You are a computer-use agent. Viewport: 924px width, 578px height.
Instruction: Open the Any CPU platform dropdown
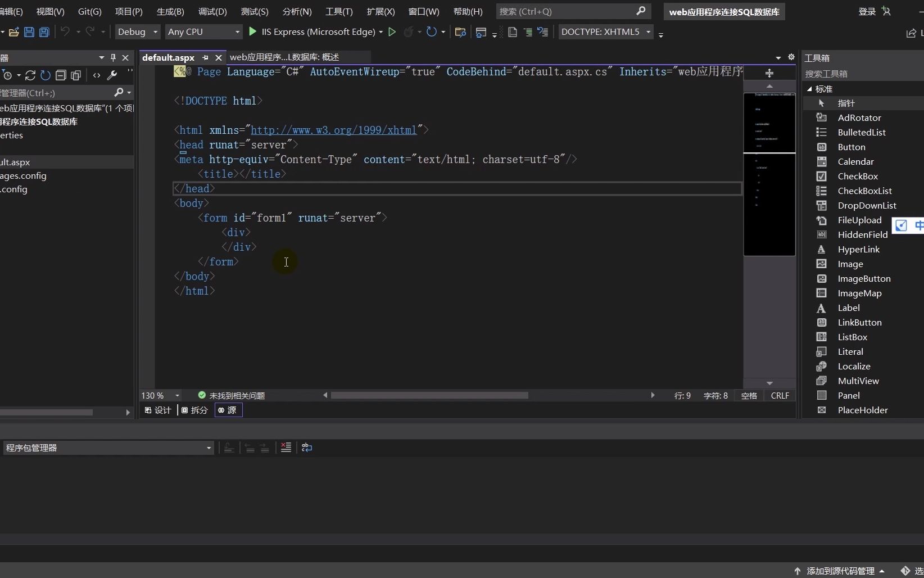[203, 32]
